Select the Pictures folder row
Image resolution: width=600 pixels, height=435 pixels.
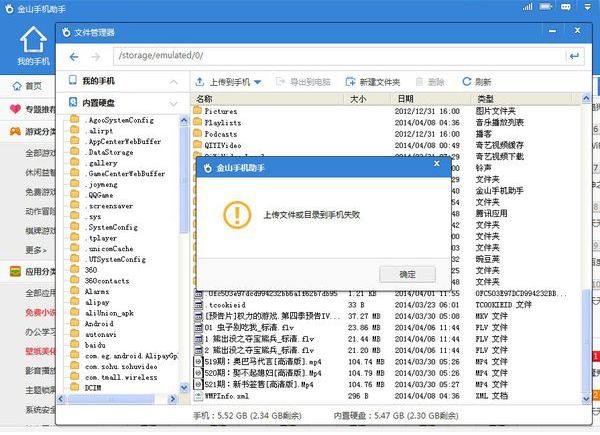[x=386, y=111]
